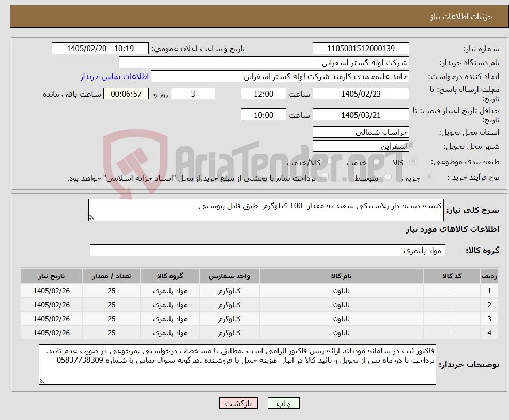
Task: Click مواد پلیمری cell in row 4
Action: 170,333
